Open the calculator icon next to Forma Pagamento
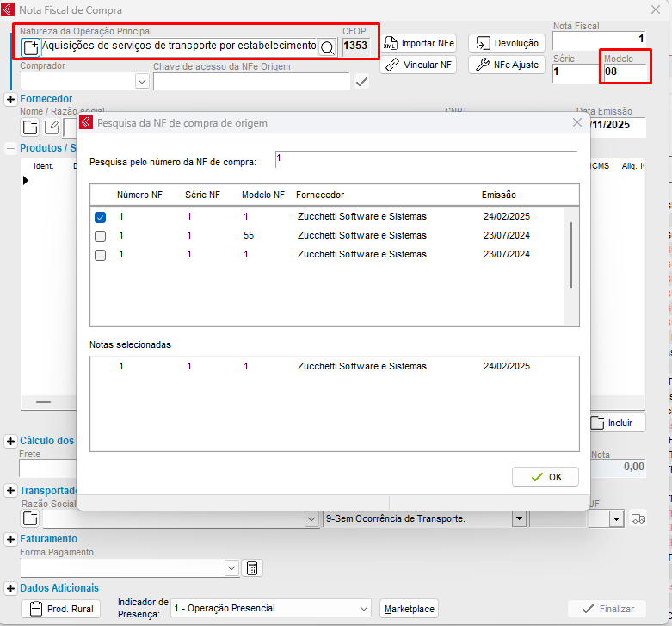This screenshot has height=626, width=672. (x=252, y=568)
